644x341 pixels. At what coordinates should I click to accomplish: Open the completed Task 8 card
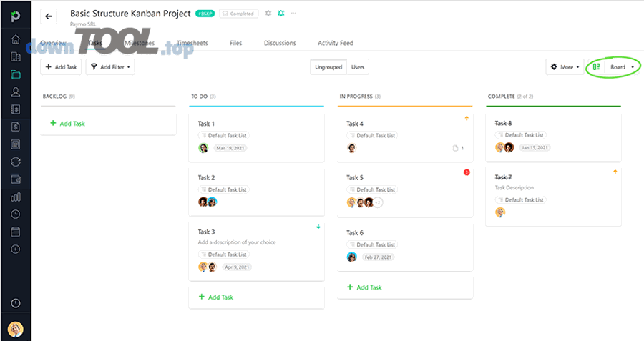[x=553, y=137]
